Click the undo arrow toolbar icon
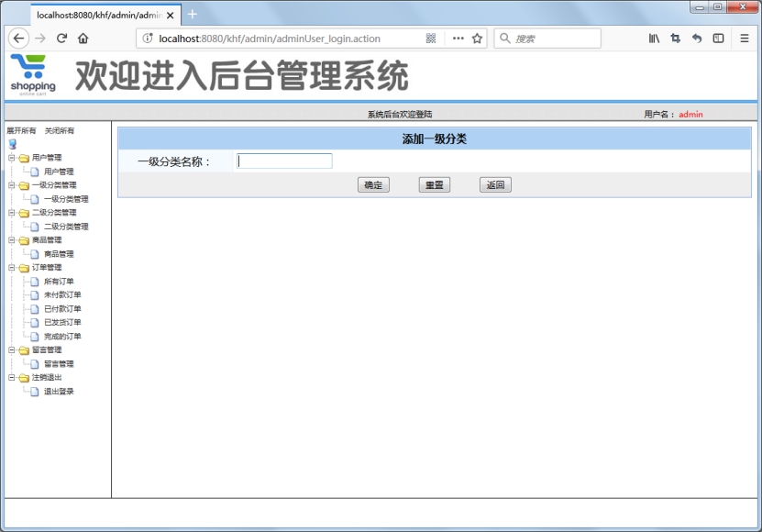Viewport: 762px width, 532px height. coord(697,39)
